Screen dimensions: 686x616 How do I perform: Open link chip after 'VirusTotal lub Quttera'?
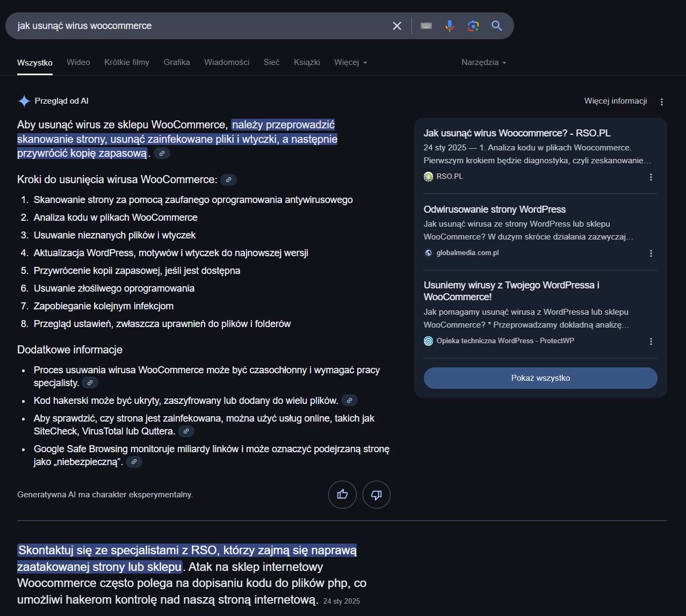pyautogui.click(x=186, y=431)
